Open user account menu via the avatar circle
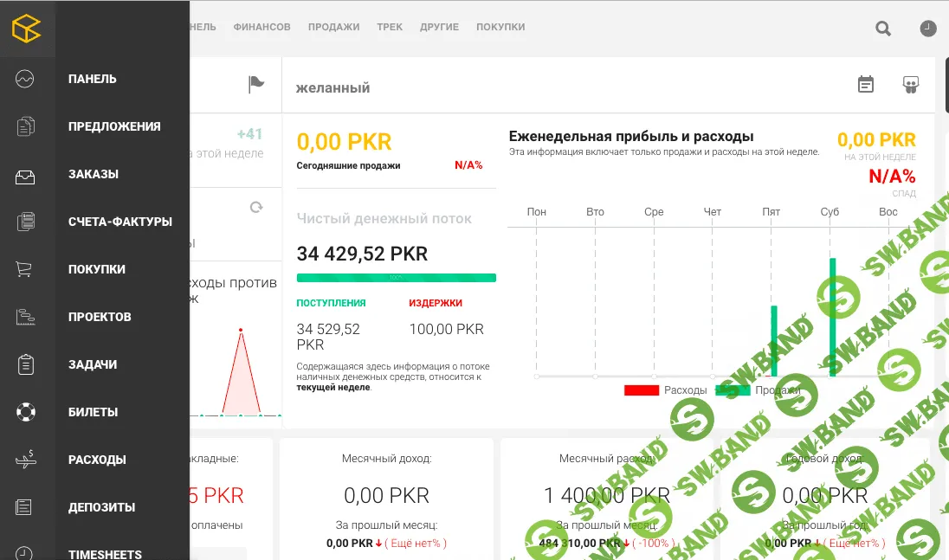 [927, 28]
